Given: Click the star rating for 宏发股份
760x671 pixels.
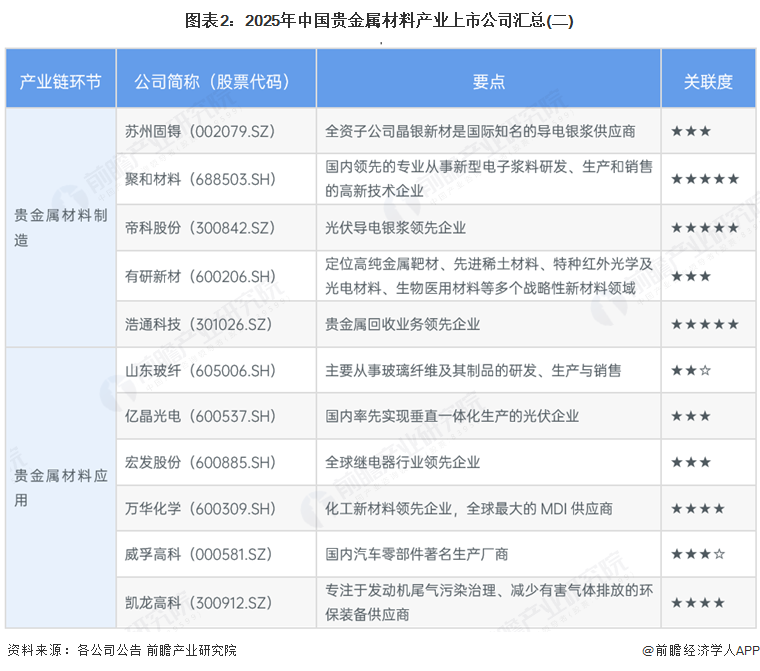Looking at the screenshot, I should click(x=691, y=462).
